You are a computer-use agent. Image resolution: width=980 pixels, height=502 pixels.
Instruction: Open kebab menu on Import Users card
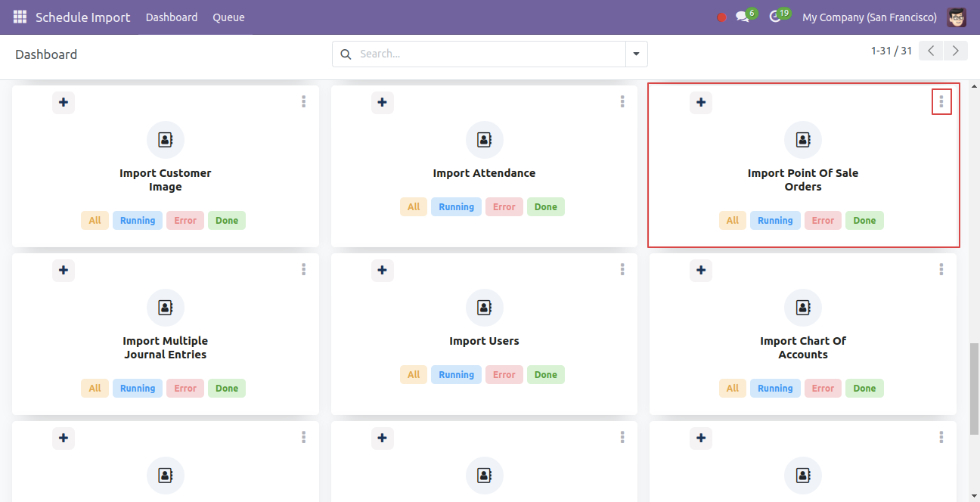622,269
